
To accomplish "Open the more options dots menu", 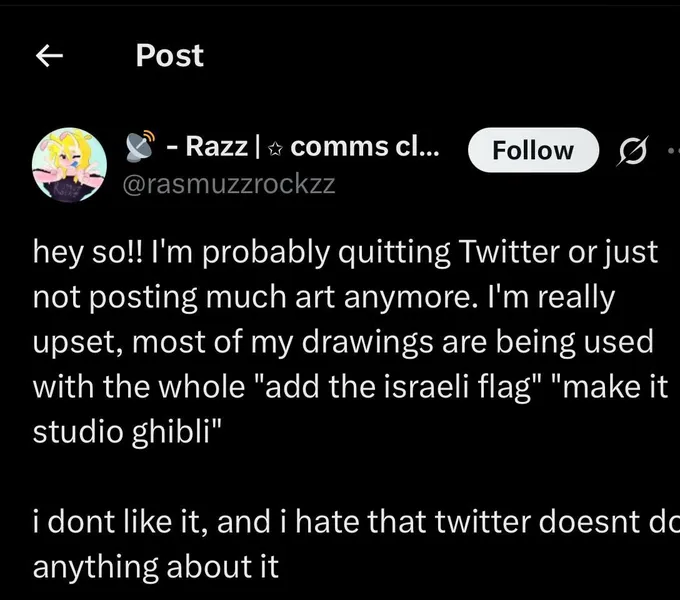I will 672,150.
